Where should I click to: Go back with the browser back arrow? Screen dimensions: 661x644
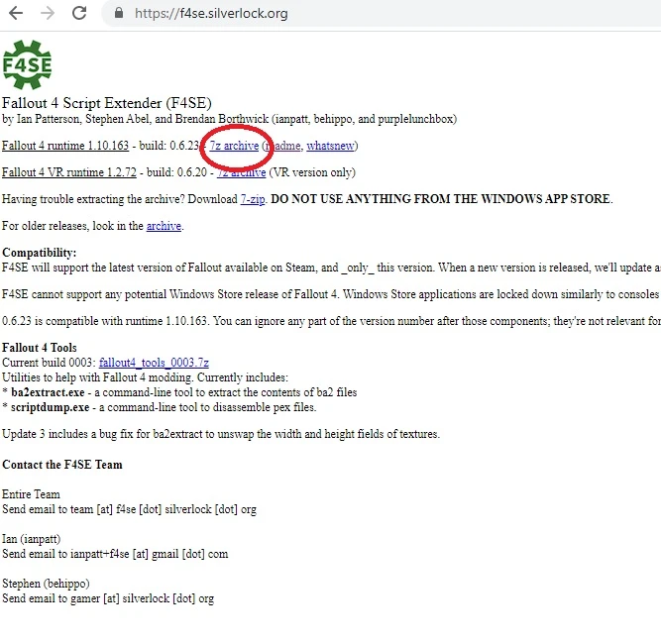16,13
